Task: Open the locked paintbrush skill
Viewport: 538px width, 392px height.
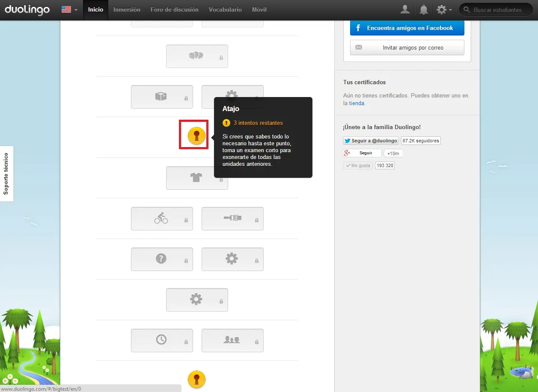Action: pyautogui.click(x=232, y=218)
